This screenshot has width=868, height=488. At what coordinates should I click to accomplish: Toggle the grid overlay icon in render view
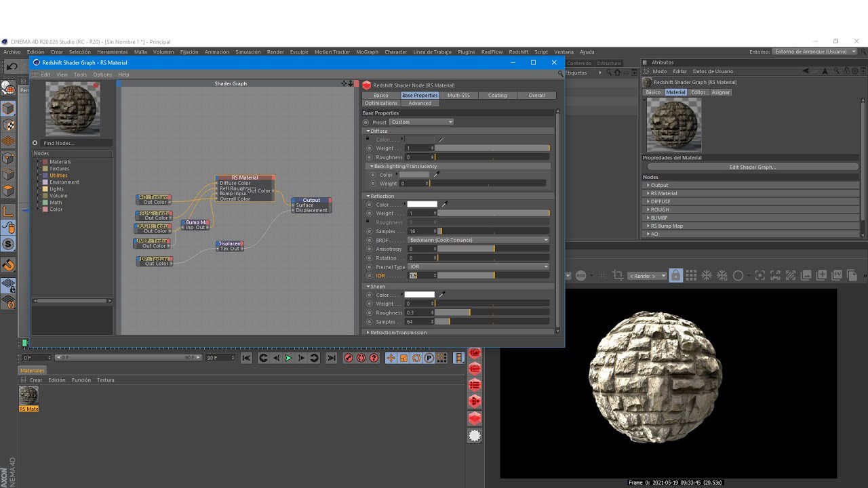click(x=691, y=275)
